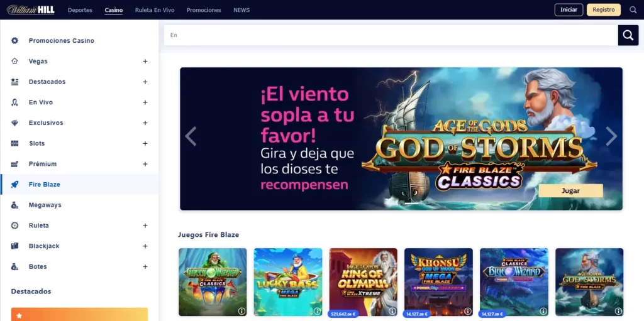Click the Exclusivos diamond icon
Image resolution: width=644 pixels, height=321 pixels.
[15, 122]
